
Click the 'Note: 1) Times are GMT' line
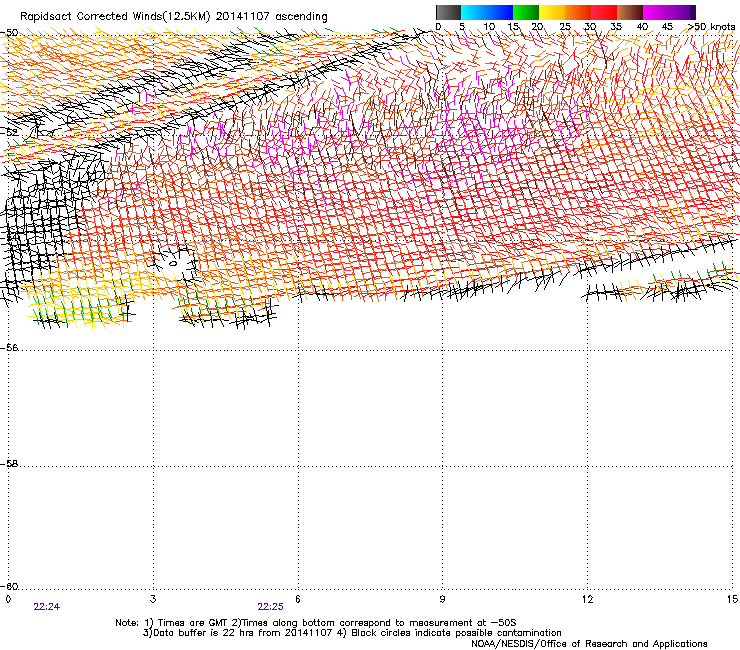[x=316, y=623]
